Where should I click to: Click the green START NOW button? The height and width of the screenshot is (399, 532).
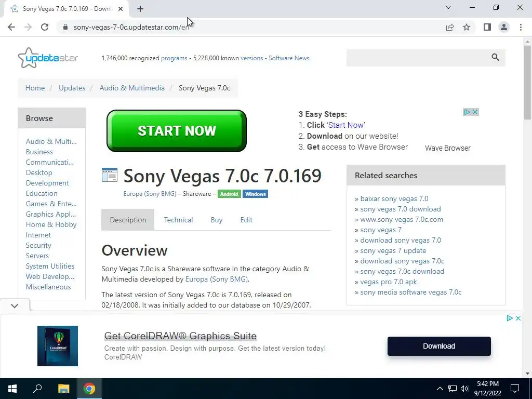(x=177, y=130)
